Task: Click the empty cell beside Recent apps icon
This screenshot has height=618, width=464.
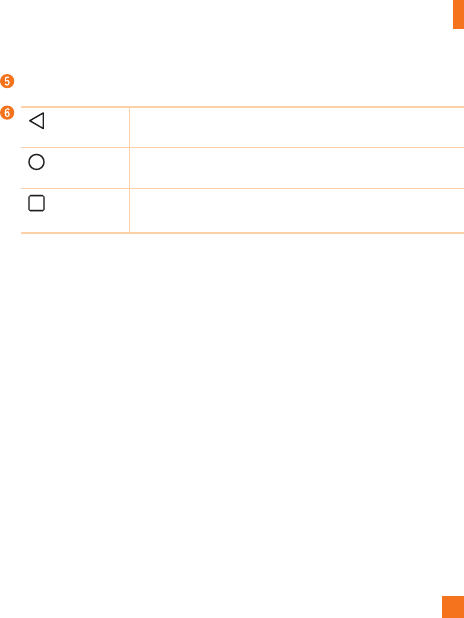Action: (x=297, y=210)
